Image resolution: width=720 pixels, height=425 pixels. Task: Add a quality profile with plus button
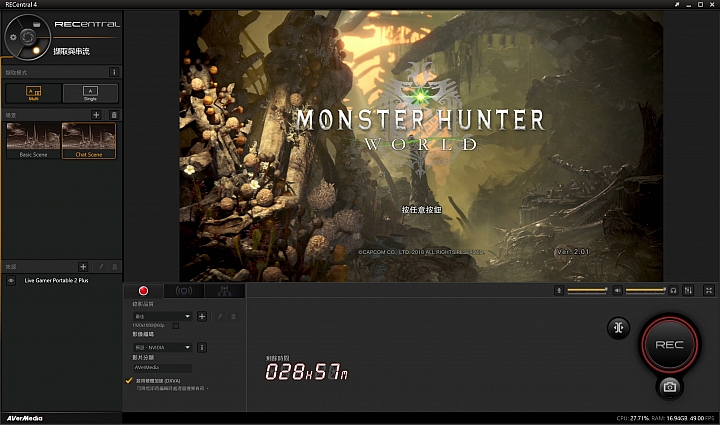point(202,316)
